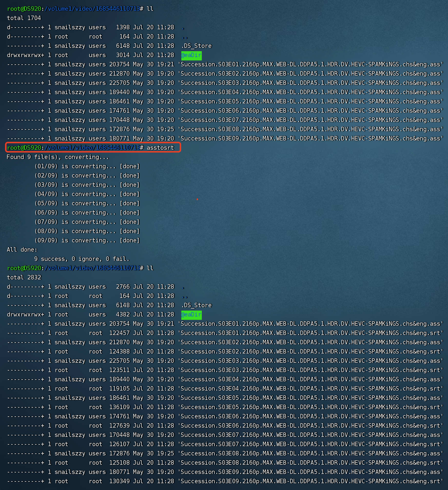Click the (05/09) is converting line
448x490 pixels.
[x=87, y=203]
